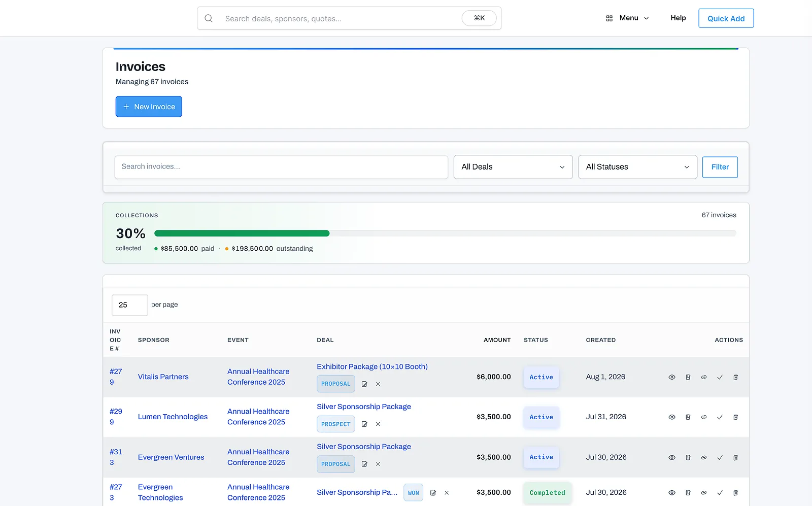This screenshot has height=506, width=812.
Task: Click the PROPOSAL badge under Exhibitor Package
Action: click(x=335, y=384)
